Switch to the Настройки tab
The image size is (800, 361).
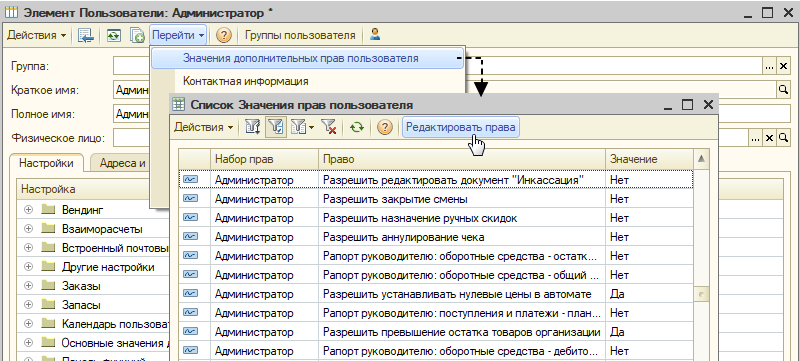click(46, 163)
